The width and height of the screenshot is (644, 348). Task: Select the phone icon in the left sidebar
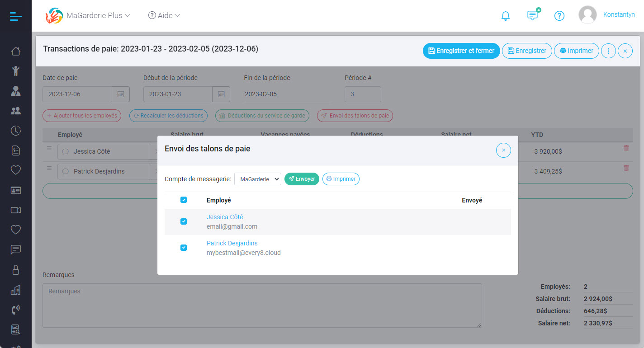point(15,309)
